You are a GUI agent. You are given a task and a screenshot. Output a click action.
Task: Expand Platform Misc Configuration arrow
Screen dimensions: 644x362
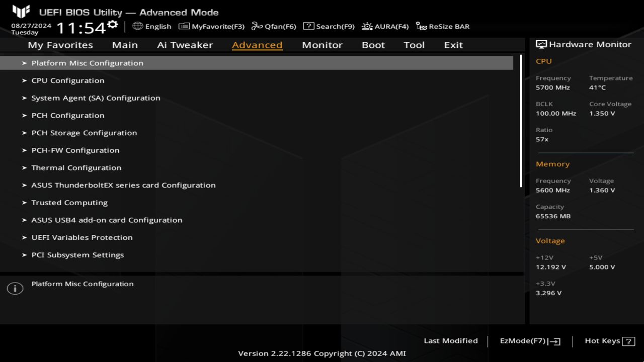pos(24,63)
